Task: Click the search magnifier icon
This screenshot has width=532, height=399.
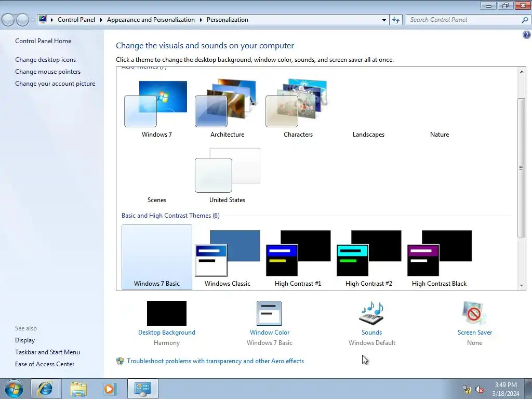Action: (525, 20)
